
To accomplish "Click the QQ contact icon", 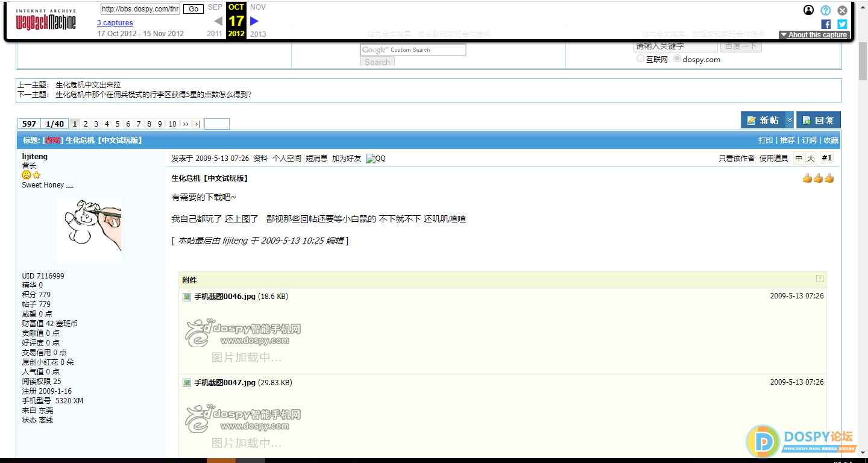I will point(376,159).
